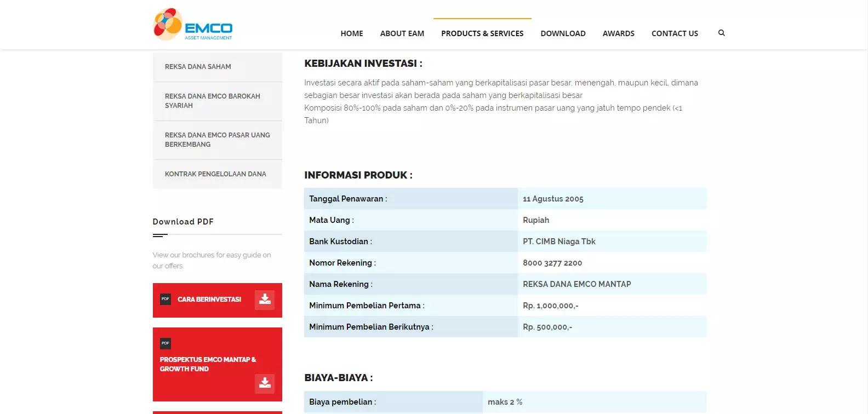
Task: Click PDF badge on Cara Berinvestasi
Action: click(x=165, y=299)
